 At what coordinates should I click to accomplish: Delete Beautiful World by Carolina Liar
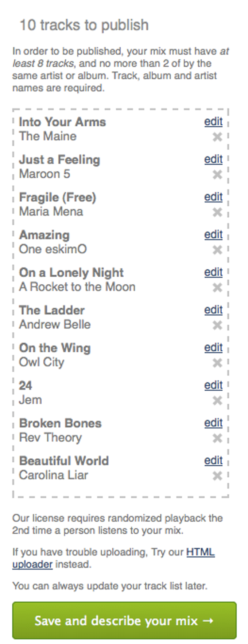(217, 476)
